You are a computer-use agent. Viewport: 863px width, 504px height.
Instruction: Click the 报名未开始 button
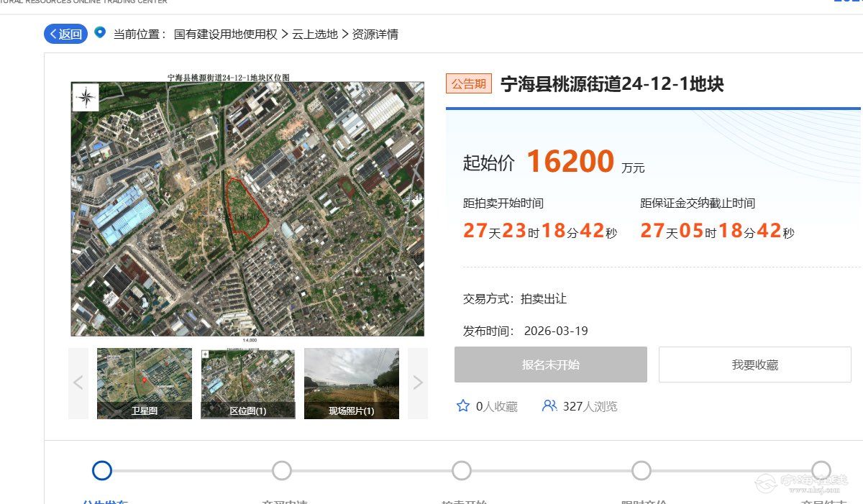550,365
